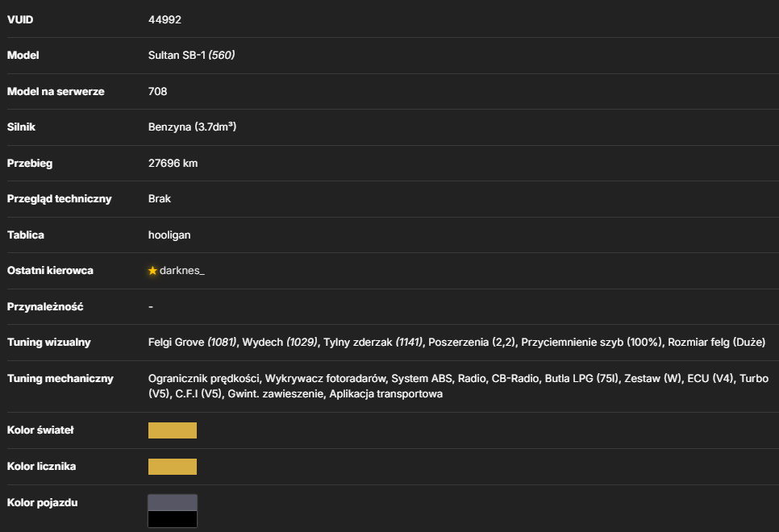Click the grey top Kolor pojazdu swatch

[x=173, y=503]
